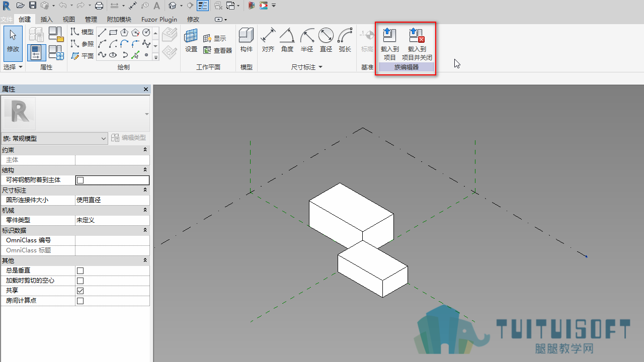Viewport: 644px width, 362px height.
Task: Select the rectangle draw tool
Action: pos(113,33)
